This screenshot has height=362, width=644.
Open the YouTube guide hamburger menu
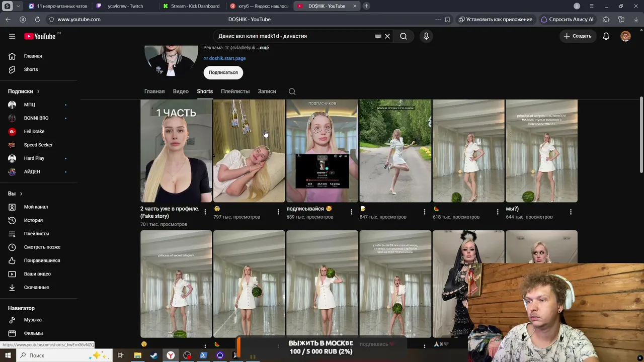pos(12,36)
